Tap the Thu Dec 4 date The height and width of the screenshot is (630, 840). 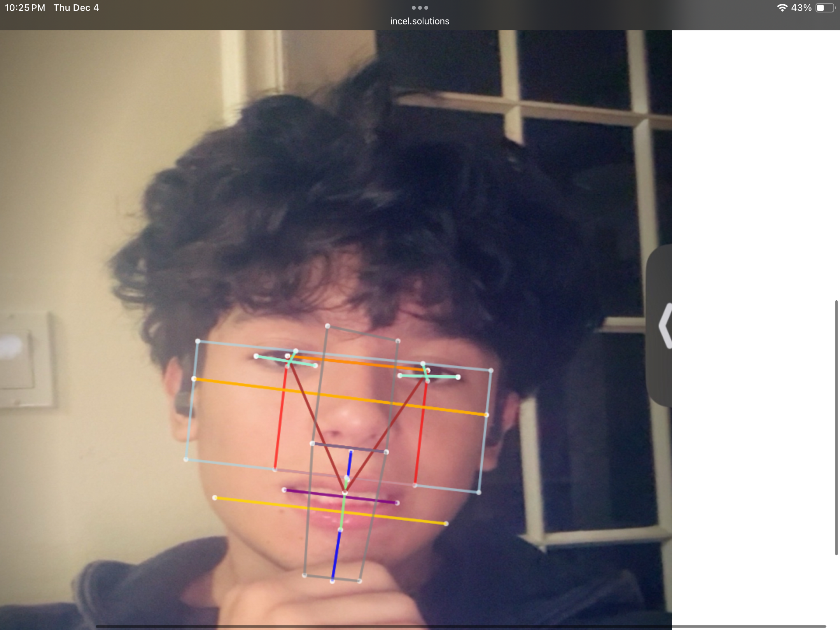(x=76, y=8)
